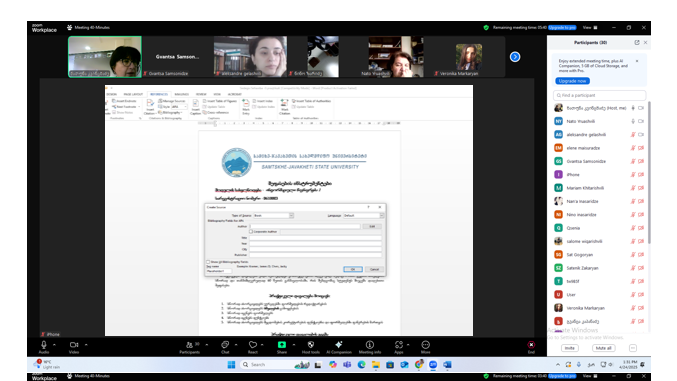
Task: Open the React emoji icon
Action: [x=253, y=345]
